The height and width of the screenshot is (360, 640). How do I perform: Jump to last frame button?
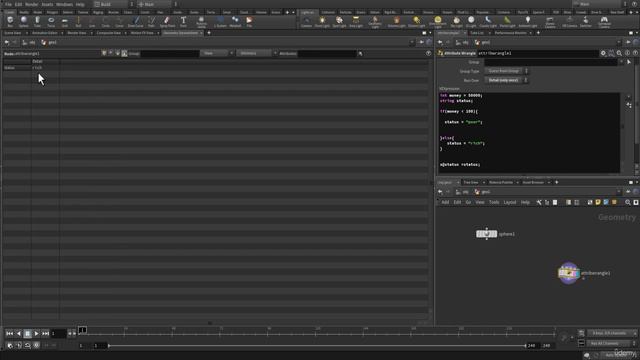tap(45, 334)
